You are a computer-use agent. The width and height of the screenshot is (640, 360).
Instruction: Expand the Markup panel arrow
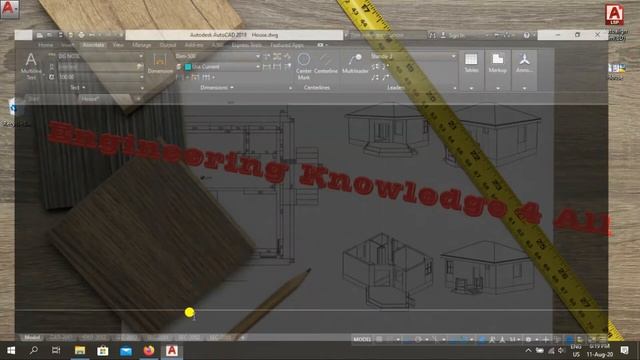(x=498, y=88)
